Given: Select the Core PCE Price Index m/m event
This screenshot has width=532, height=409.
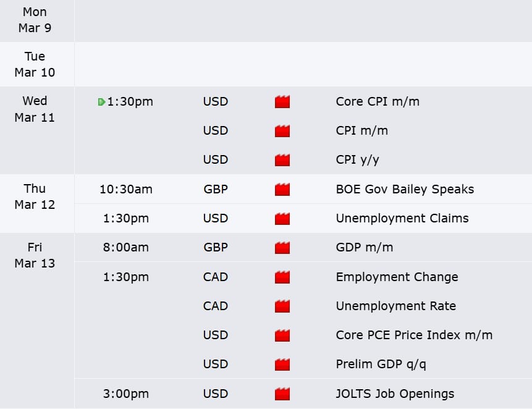Looking at the screenshot, I should 414,335.
